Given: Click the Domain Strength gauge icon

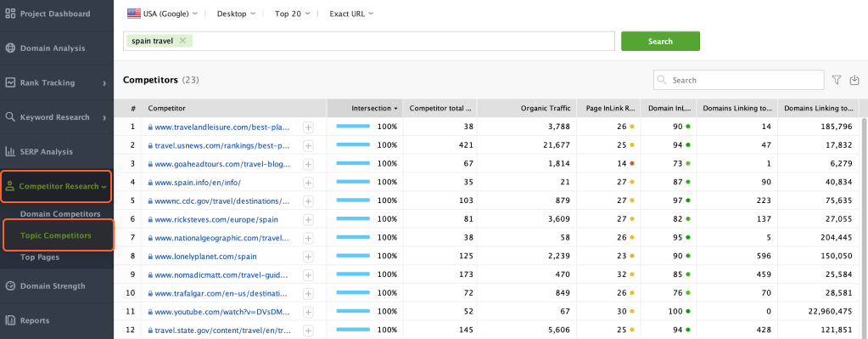Looking at the screenshot, I should pyautogui.click(x=10, y=285).
